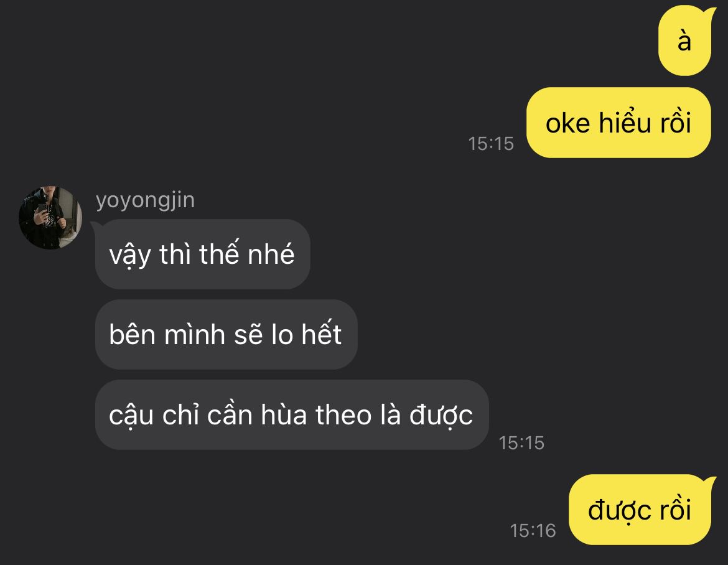Open yoyongjin's profile picture
The height and width of the screenshot is (565, 728).
point(50,218)
